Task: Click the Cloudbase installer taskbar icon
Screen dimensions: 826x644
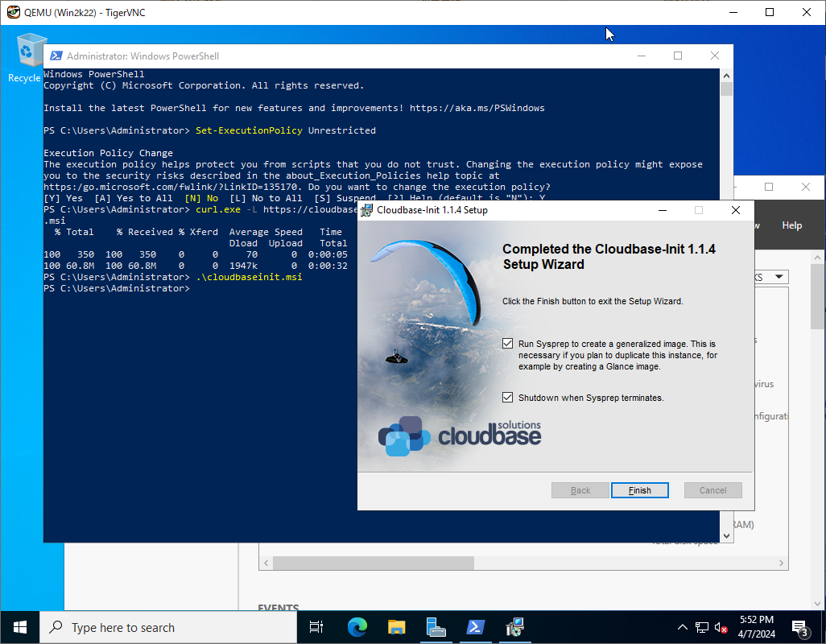Action: 515,627
